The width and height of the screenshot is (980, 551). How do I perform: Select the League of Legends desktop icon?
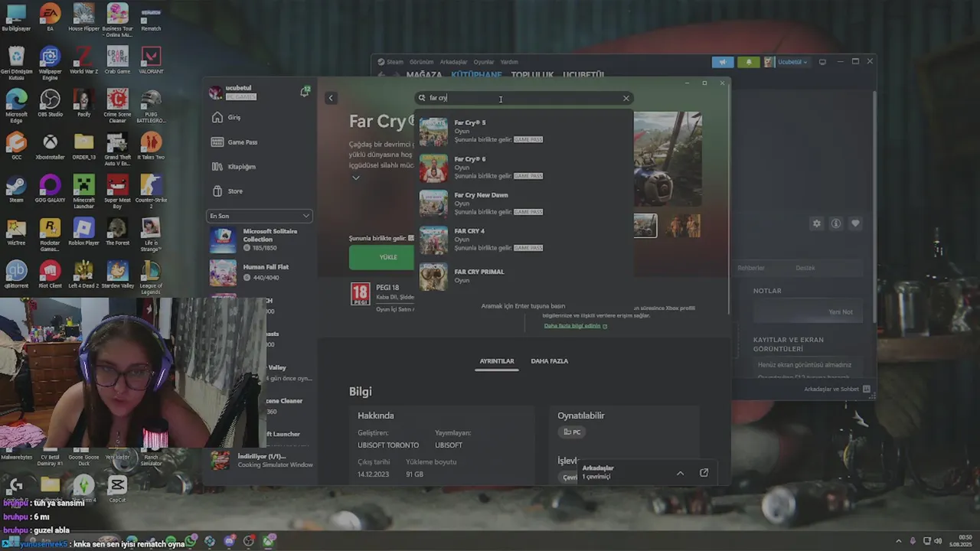pyautogui.click(x=151, y=277)
